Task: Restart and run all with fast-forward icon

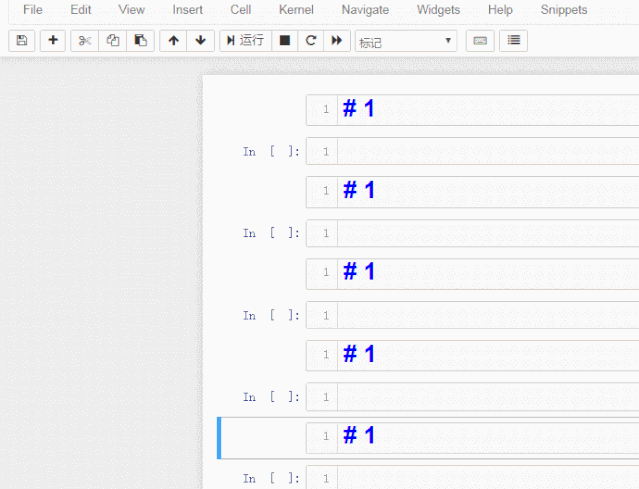Action: click(x=337, y=41)
